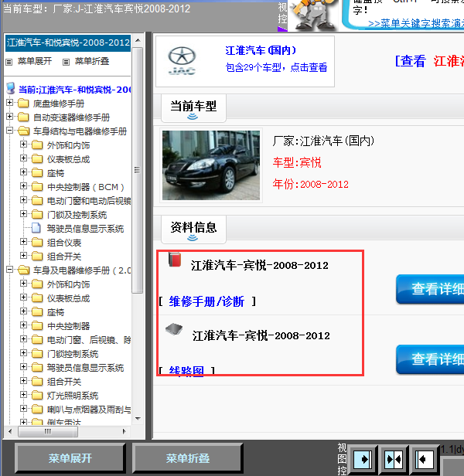Open the 组合开关 item under 车身结构与电器
Image resolution: width=464 pixels, height=476 pixels.
(x=64, y=257)
